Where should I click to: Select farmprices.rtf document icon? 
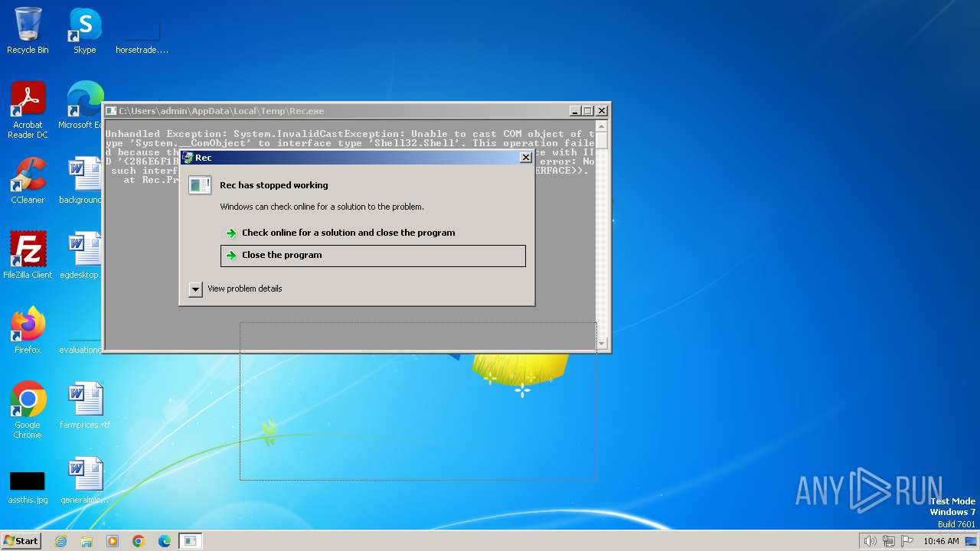coord(85,406)
